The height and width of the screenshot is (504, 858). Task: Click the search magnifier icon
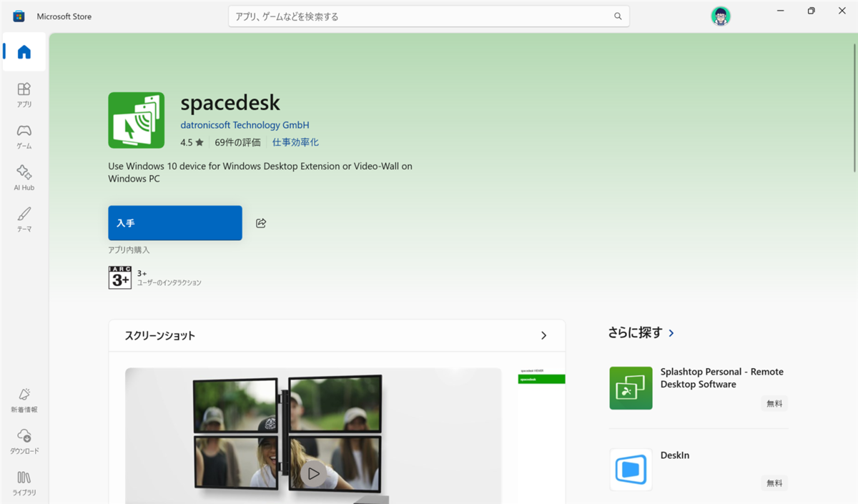pos(618,16)
